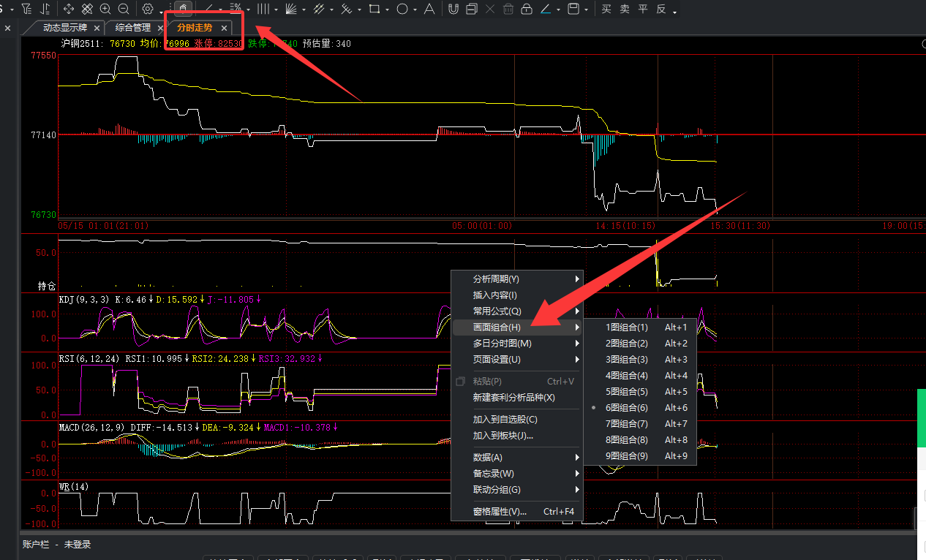Click the trash bin clear drawings icon
Viewport: 926px width, 560px height.
point(508,9)
